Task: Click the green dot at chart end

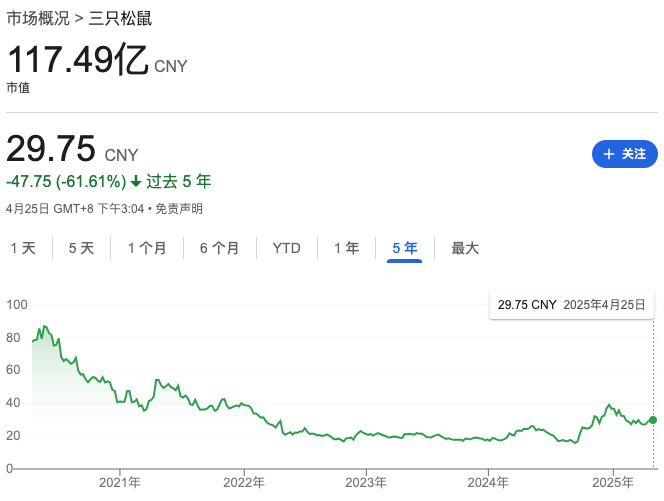Action: pos(654,420)
